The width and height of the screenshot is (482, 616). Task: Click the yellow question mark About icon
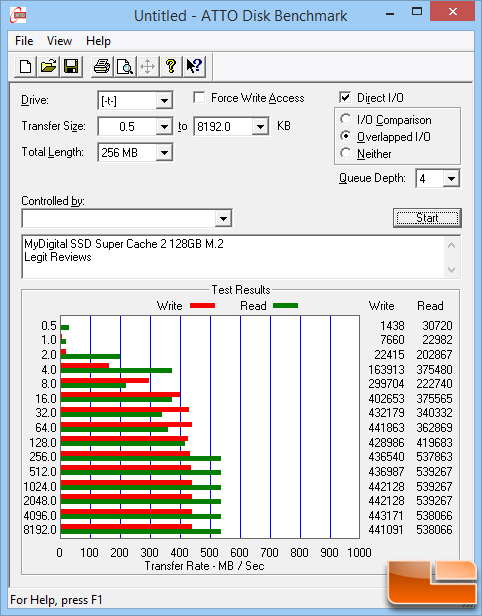(171, 66)
